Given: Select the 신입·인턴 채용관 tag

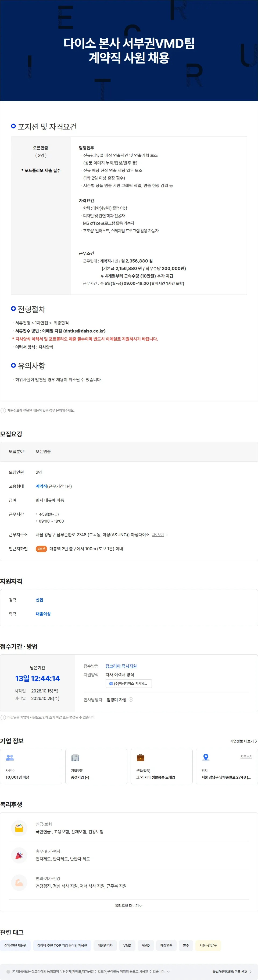Looking at the screenshot, I should point(16,945).
